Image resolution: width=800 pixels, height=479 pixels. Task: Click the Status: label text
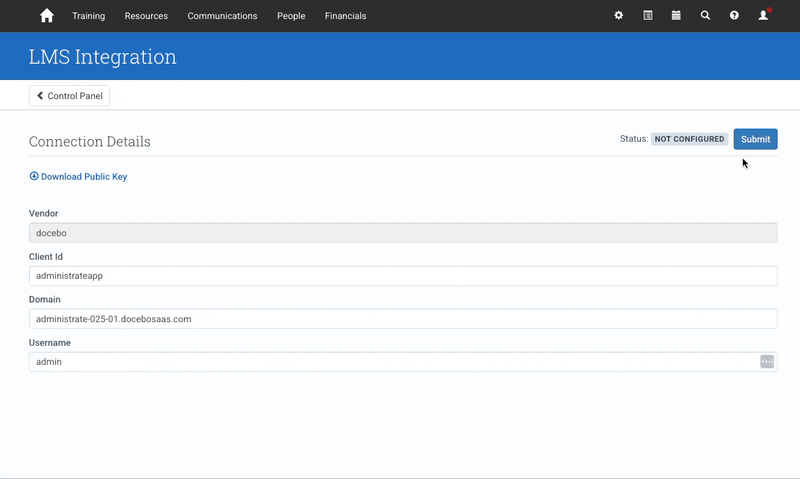coord(634,139)
